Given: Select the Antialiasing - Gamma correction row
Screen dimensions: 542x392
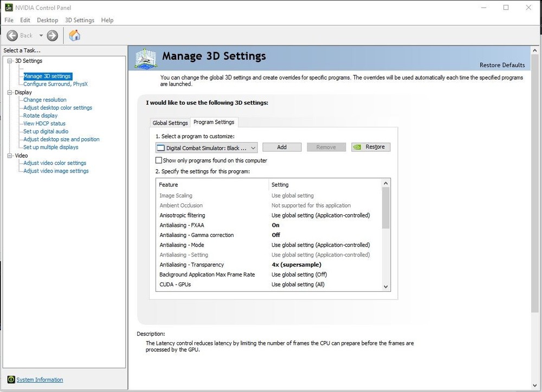Looking at the screenshot, I should (269, 235).
